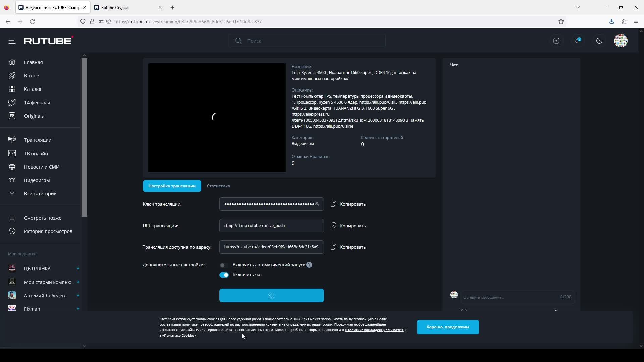Switch to dark theme via the moon icon
644x362 pixels.
click(x=599, y=41)
